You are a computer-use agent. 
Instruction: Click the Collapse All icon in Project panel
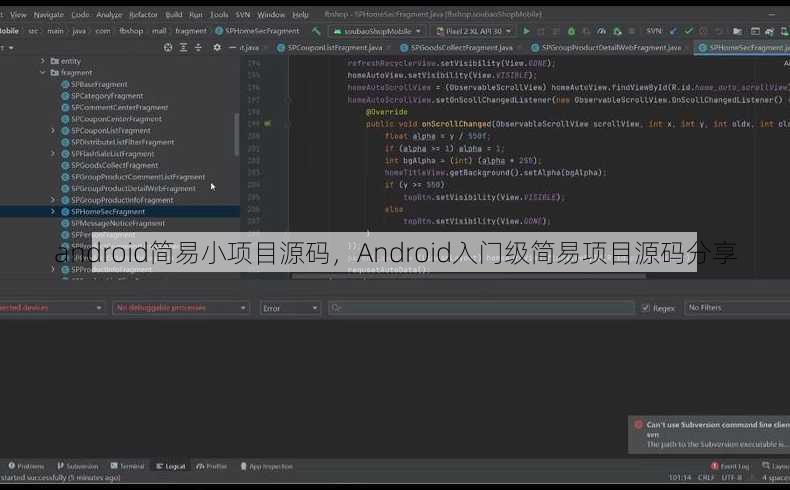(198, 47)
